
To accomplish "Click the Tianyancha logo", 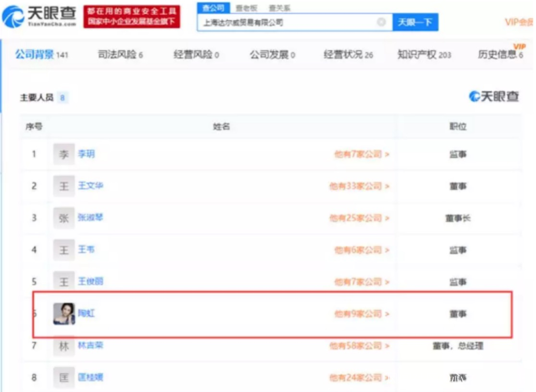I will pos(39,16).
